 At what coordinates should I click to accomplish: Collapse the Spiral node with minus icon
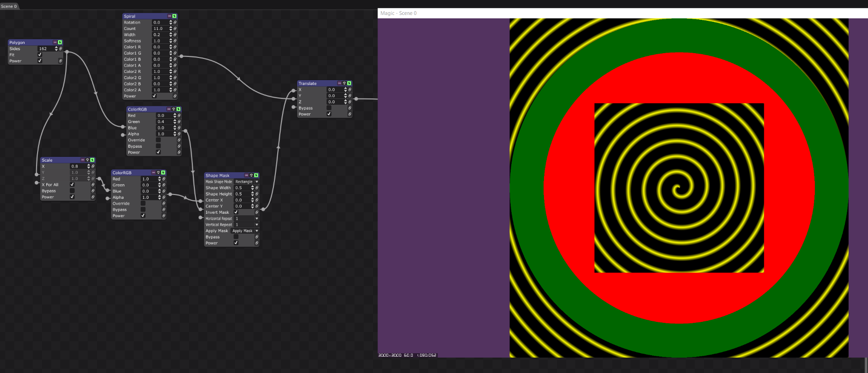coord(169,16)
